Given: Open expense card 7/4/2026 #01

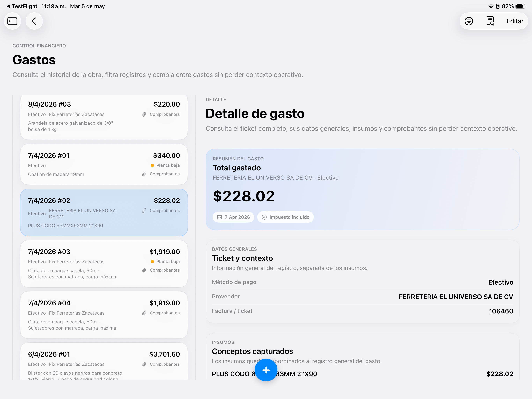Looking at the screenshot, I should click(104, 164).
